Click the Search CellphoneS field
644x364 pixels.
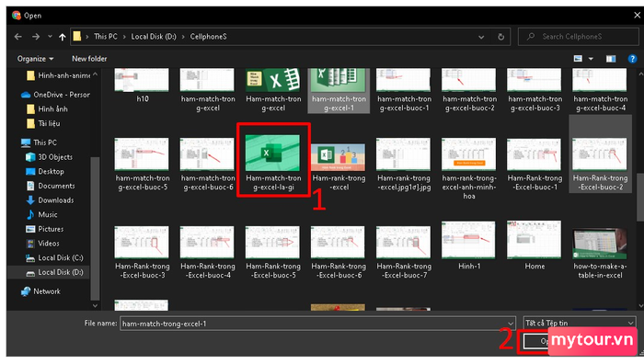[579, 37]
